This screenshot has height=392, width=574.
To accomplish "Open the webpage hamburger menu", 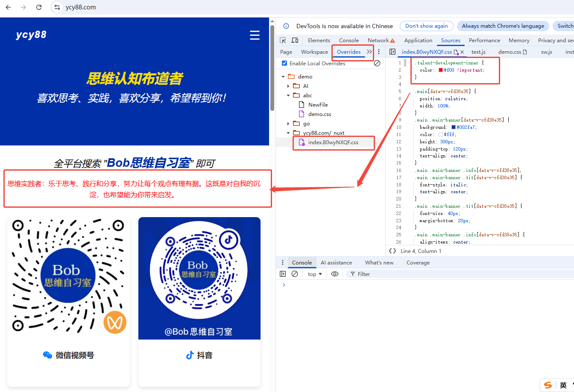I will pos(255,35).
